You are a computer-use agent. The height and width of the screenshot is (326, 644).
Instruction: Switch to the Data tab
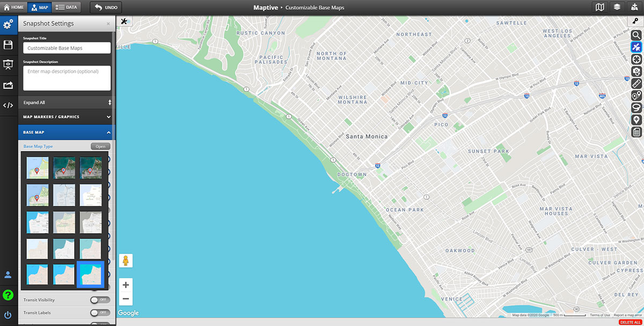[x=67, y=8]
